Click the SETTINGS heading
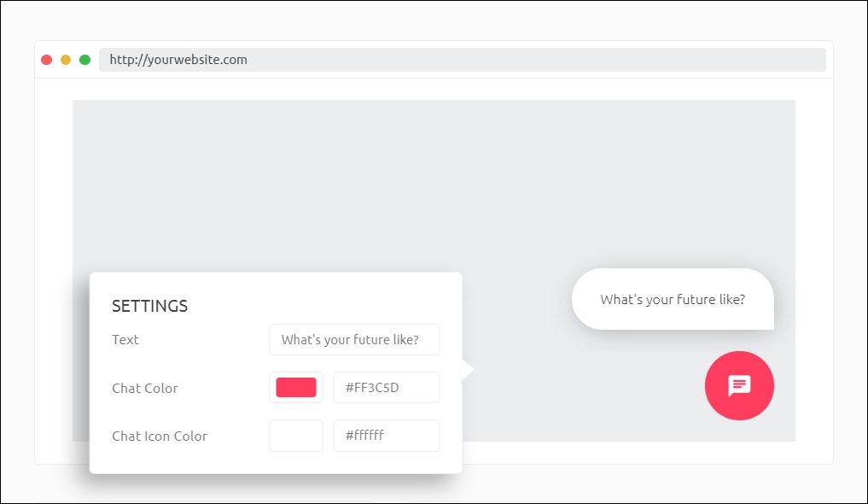This screenshot has height=504, width=868. 150,306
